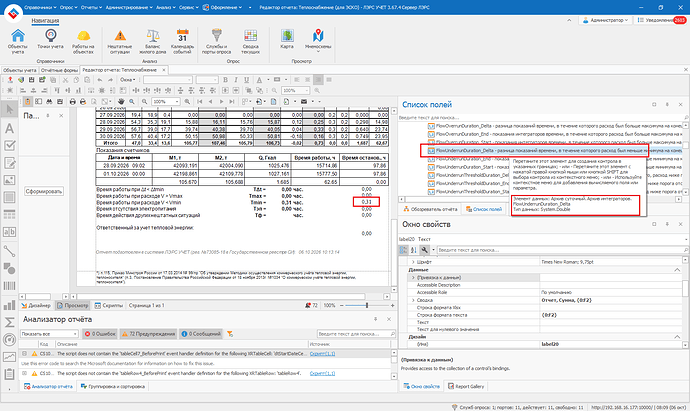The image size is (690, 411).
Task: Switch to the Дизайнер tab
Action: coord(36,305)
